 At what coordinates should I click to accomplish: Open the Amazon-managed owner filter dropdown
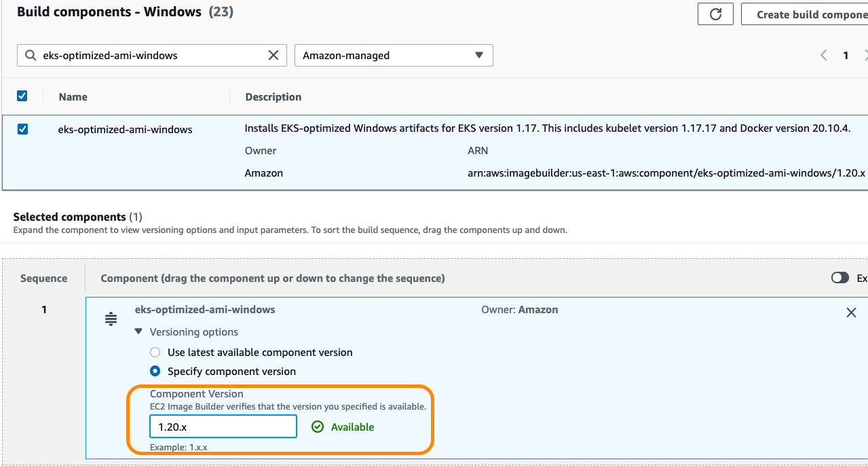point(394,55)
